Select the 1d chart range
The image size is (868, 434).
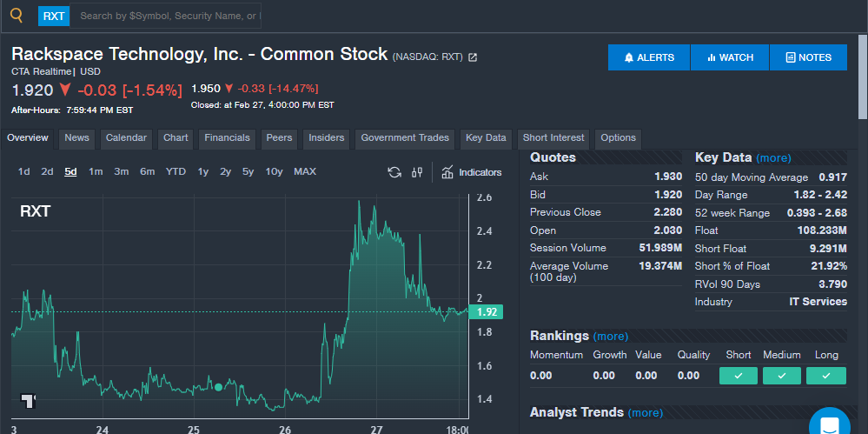pyautogui.click(x=23, y=172)
